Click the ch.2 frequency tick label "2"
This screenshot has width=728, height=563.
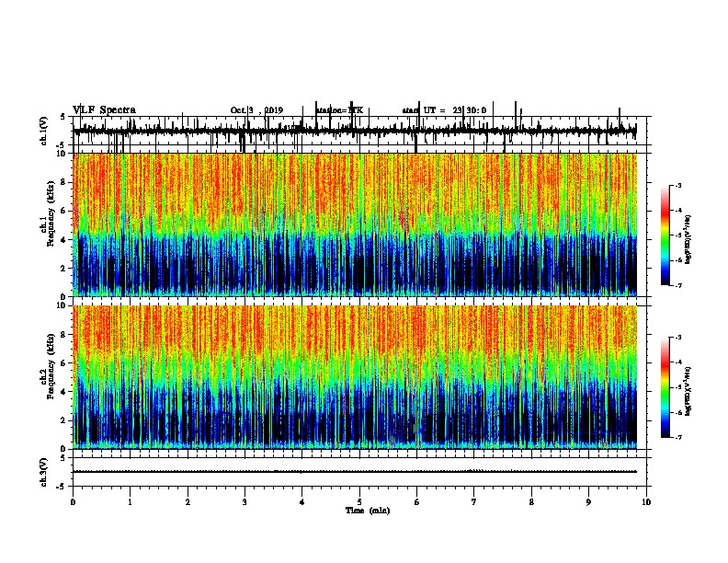(63, 420)
